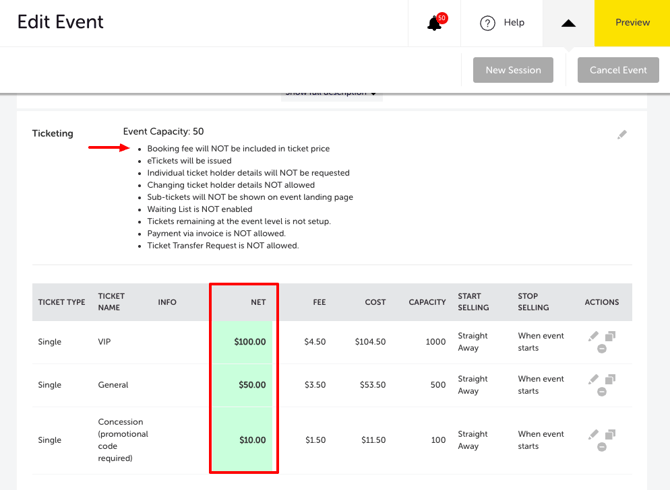Remove the Concession ticket
The image size is (670, 490).
point(602,447)
